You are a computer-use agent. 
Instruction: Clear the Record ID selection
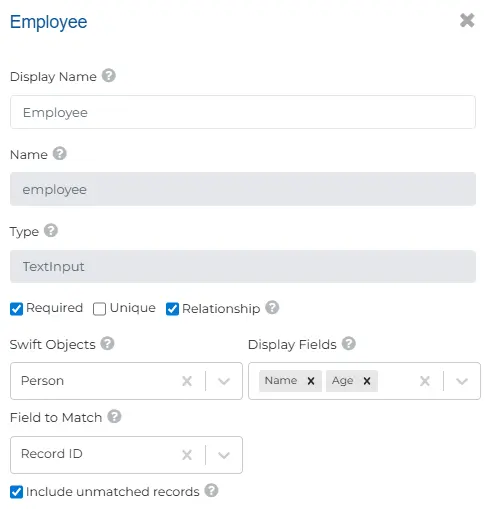click(187, 455)
